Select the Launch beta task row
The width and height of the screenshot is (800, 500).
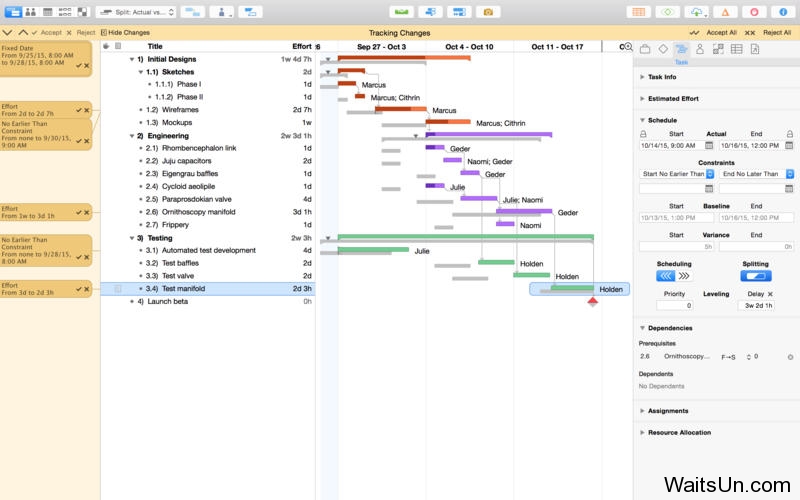click(x=208, y=302)
